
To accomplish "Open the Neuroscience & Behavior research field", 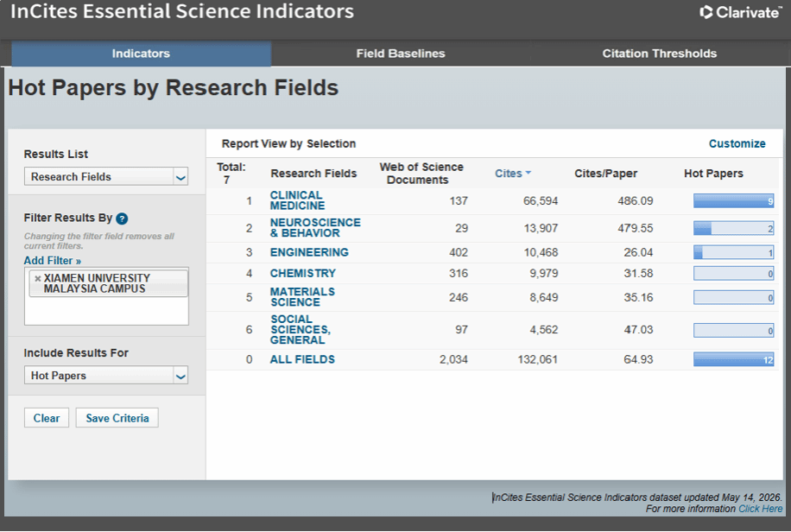I will pos(315,228).
